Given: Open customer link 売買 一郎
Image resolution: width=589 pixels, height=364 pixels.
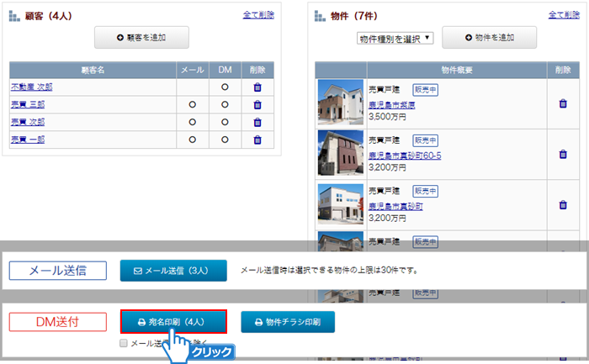Looking at the screenshot, I should pyautogui.click(x=27, y=140).
